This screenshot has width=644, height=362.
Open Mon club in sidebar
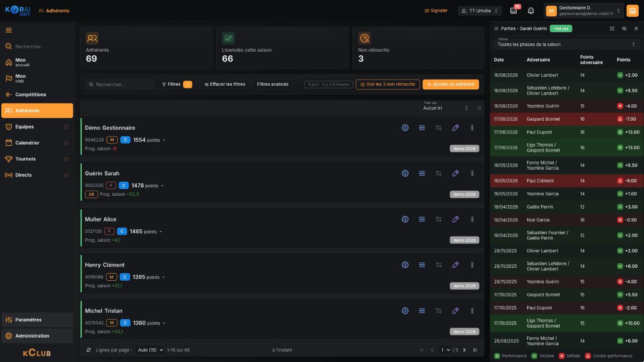click(x=37, y=78)
